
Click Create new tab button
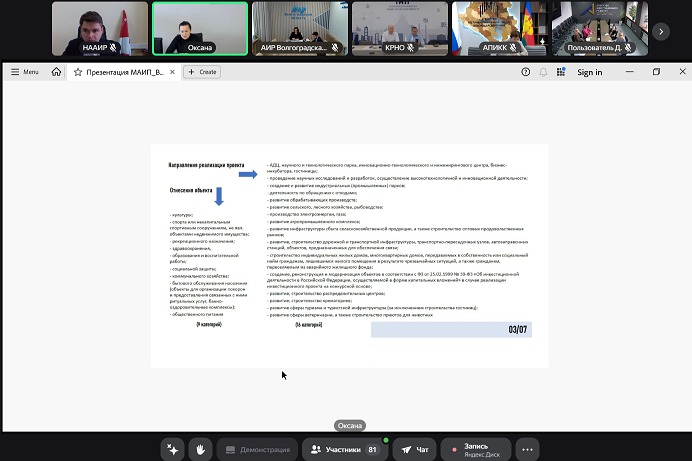coord(202,72)
